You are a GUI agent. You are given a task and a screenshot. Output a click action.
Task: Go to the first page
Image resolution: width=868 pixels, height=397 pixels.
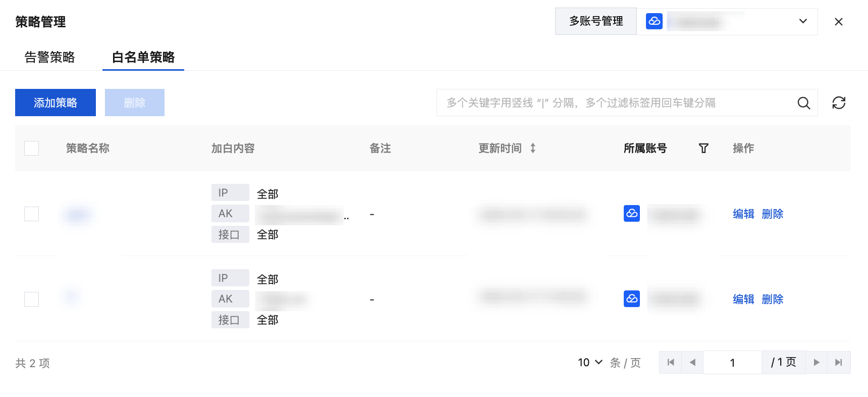tap(671, 362)
